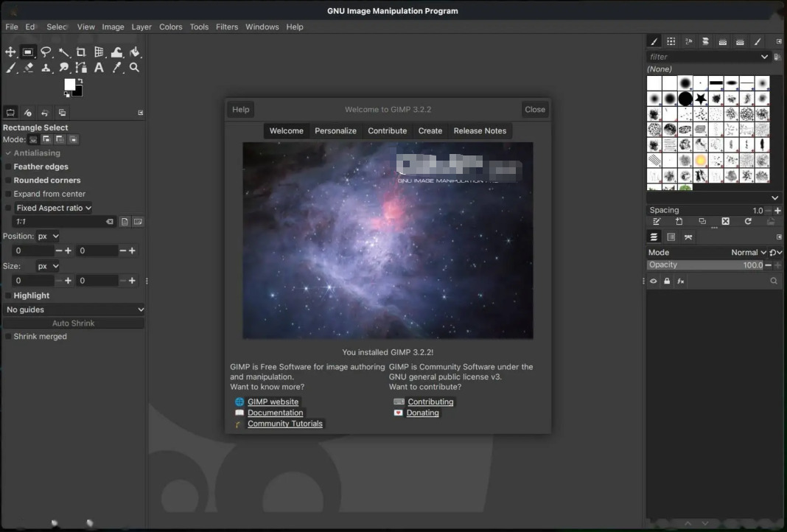This screenshot has width=787, height=532.
Task: Select the Free Select lasso tool
Action: point(46,52)
